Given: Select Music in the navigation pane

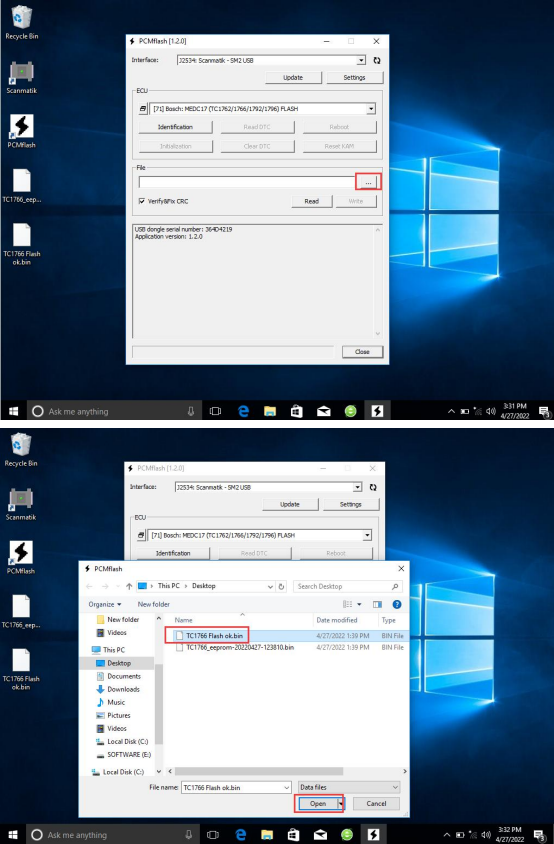Looking at the screenshot, I should [116, 702].
